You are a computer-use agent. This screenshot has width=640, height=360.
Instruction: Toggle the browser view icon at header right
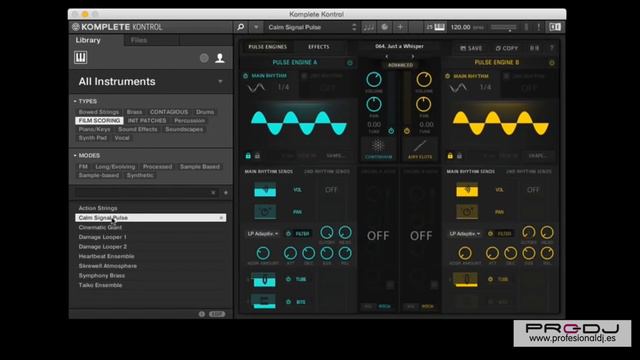(x=555, y=27)
